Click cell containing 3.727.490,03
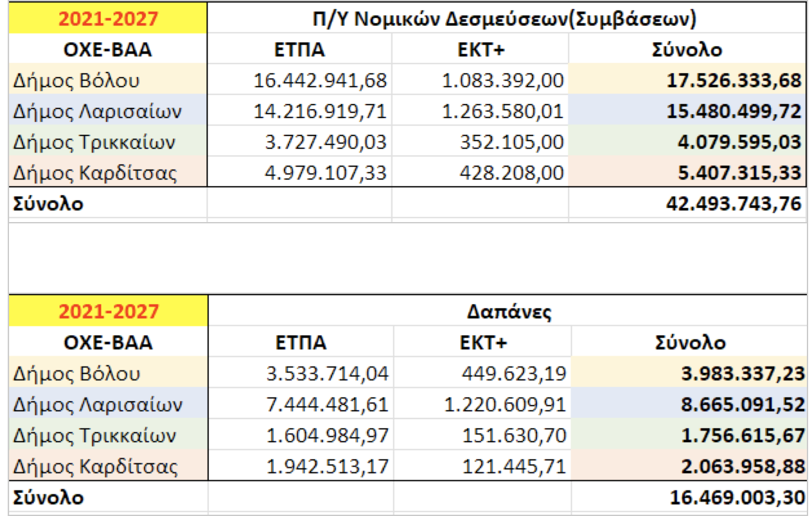 coord(327,142)
